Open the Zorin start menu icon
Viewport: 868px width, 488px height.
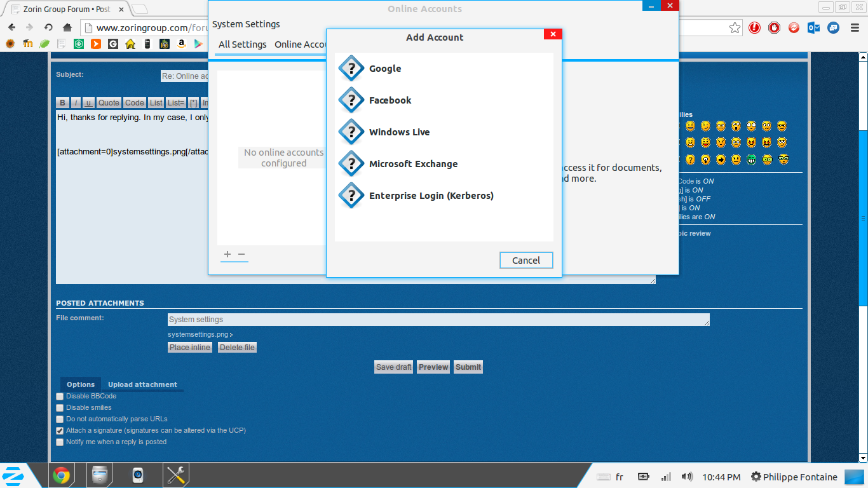coord(13,475)
